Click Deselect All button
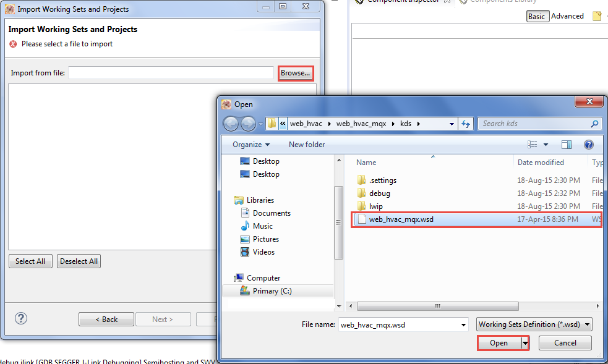 click(79, 261)
